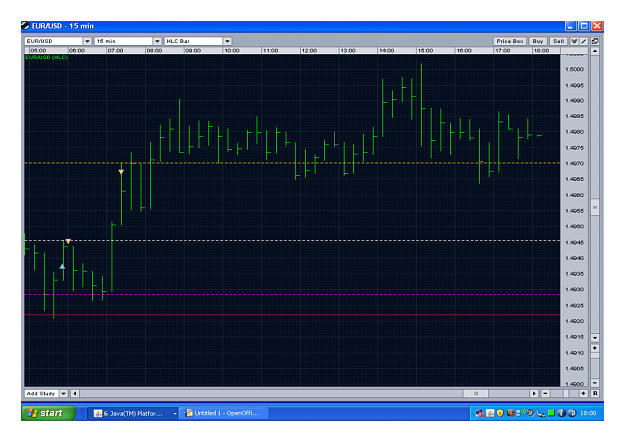The image size is (625, 442).
Task: Click the taskbar clock showing 18:00
Action: click(x=588, y=413)
